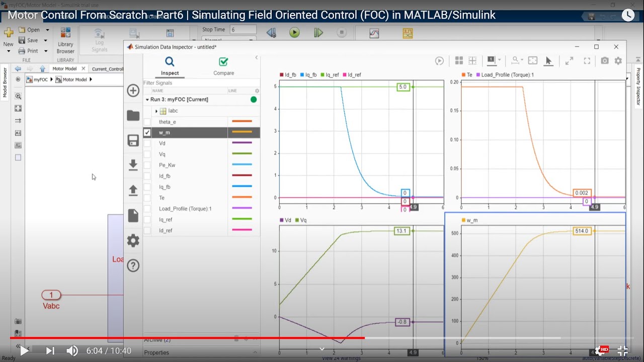Viewport: 644px width, 362px height.
Task: Collapse Run 3: myFOC tree node
Action: (x=147, y=100)
